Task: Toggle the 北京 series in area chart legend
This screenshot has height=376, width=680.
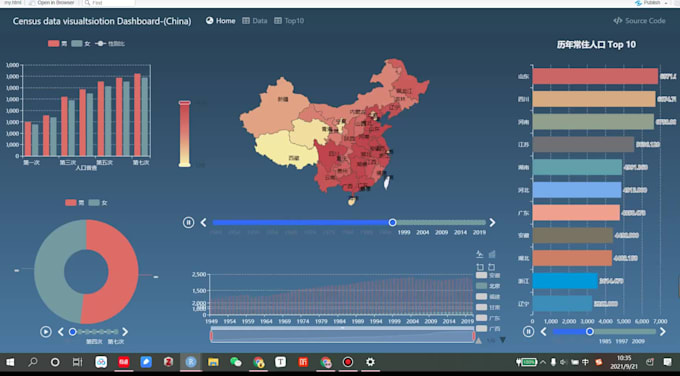Action: pos(488,286)
